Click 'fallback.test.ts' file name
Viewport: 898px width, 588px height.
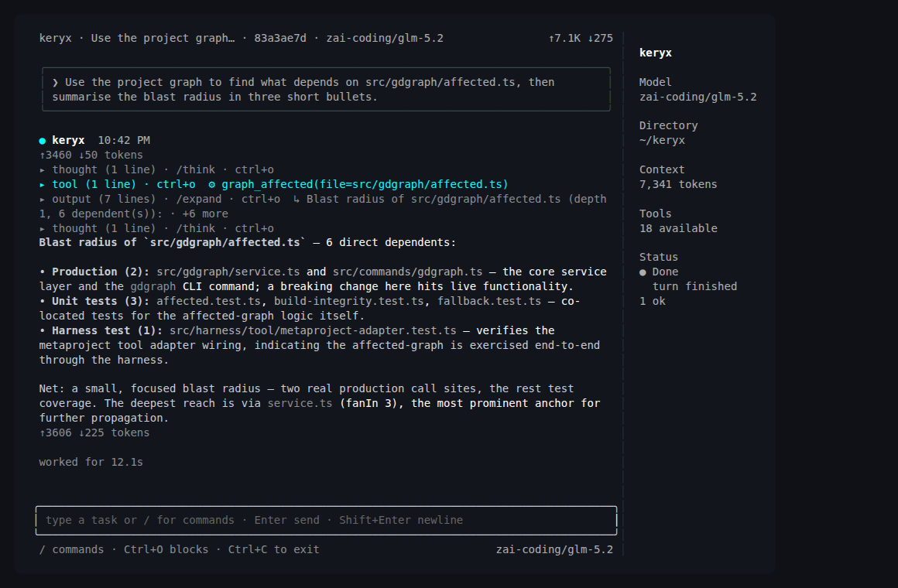point(489,301)
